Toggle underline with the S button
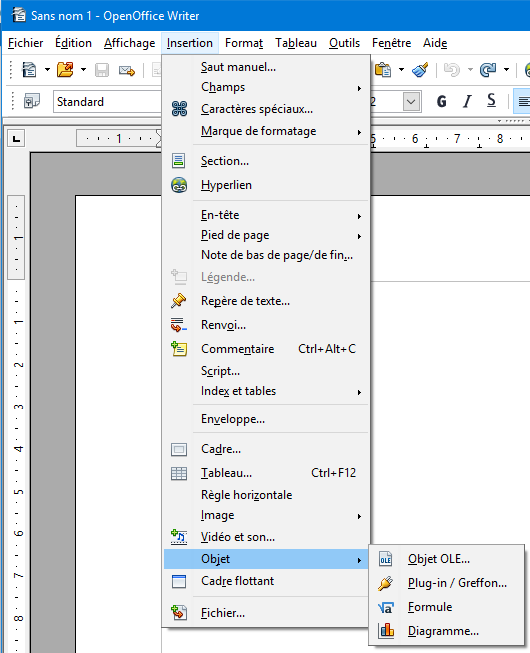 [x=491, y=101]
